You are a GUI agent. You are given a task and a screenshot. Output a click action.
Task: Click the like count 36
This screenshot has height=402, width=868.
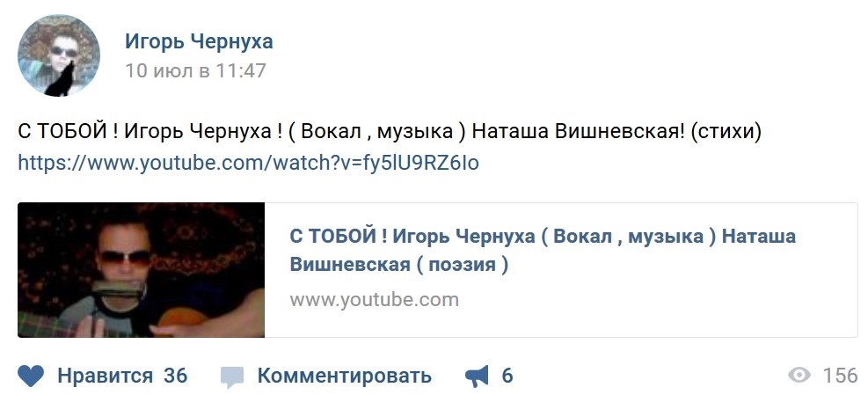[176, 376]
